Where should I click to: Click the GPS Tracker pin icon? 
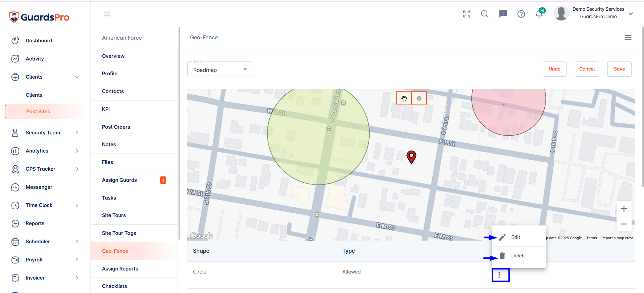tap(15, 169)
